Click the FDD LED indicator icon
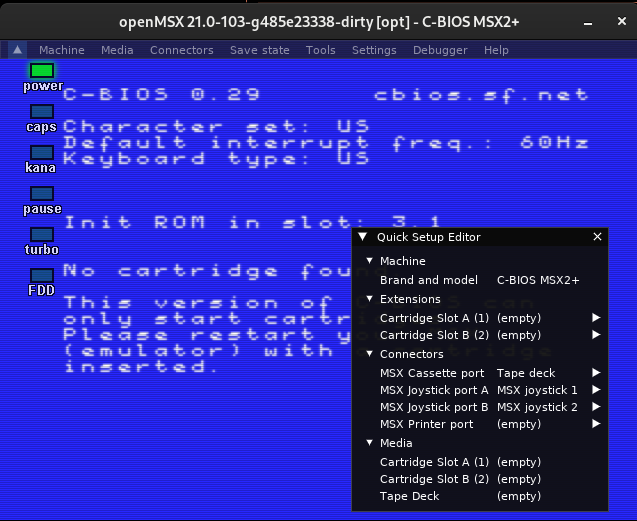637x521 pixels. tap(42, 275)
